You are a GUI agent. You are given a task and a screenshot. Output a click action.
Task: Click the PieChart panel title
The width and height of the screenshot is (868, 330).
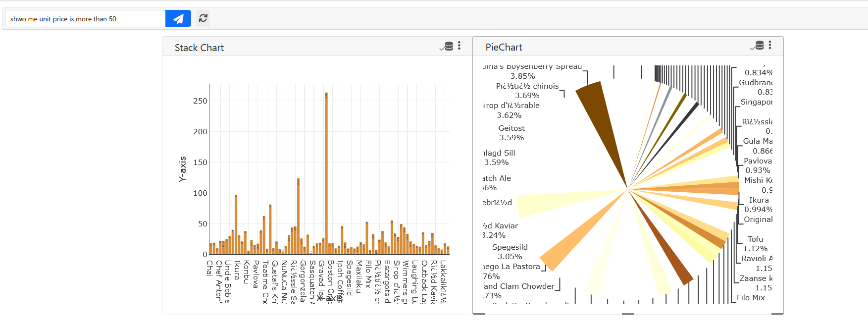(x=504, y=47)
